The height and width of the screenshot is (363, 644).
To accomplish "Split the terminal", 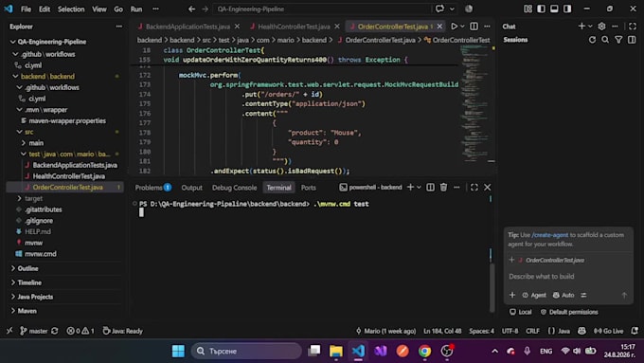I will pyautogui.click(x=430, y=188).
